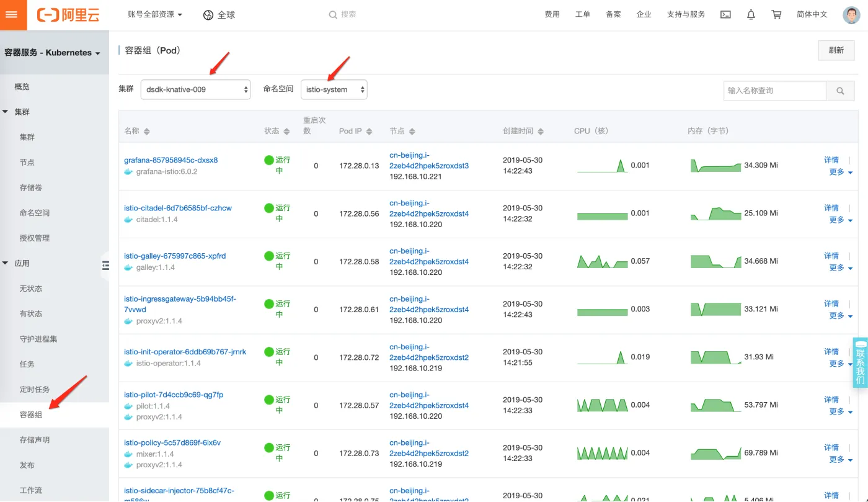
Task: Open the 集群 cluster dropdown dsdk-knative-009
Action: click(195, 89)
